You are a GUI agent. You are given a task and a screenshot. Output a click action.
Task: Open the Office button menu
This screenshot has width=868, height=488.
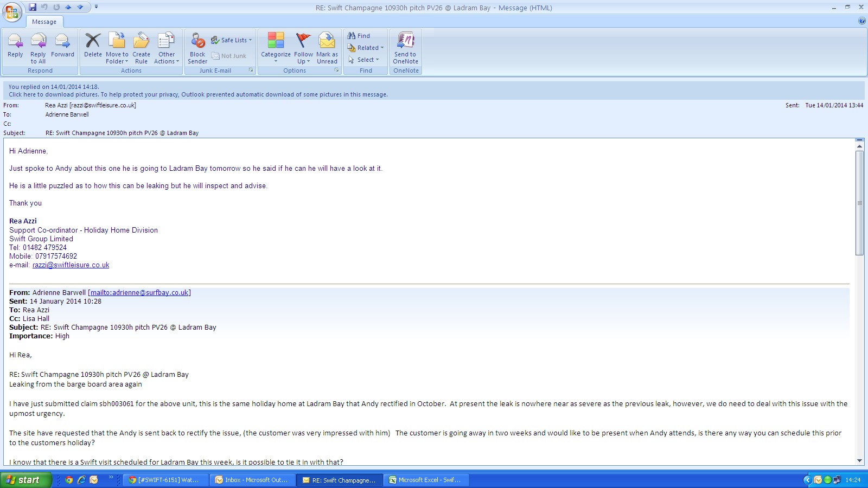pyautogui.click(x=12, y=11)
